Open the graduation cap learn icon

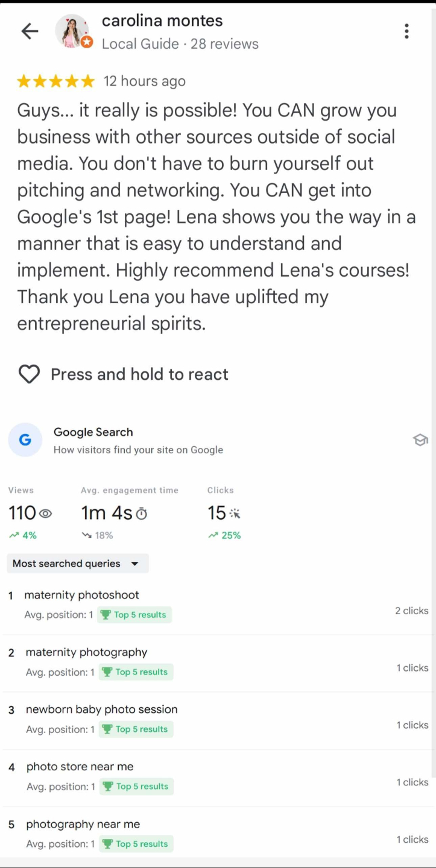coord(420,440)
